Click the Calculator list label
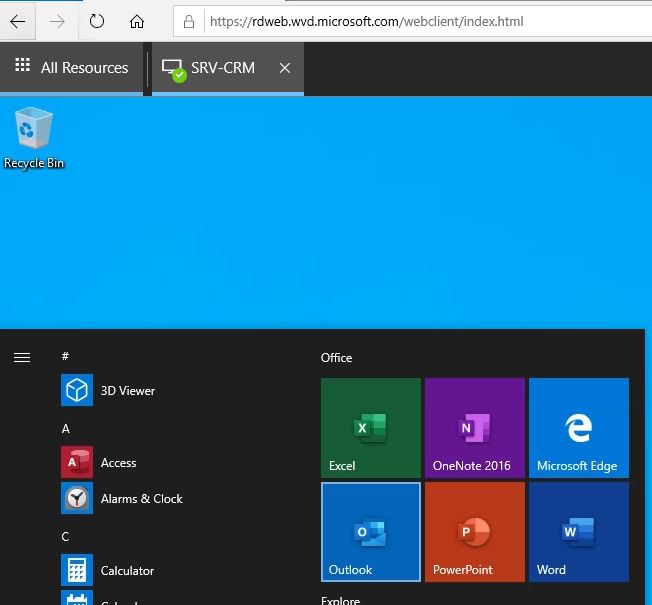This screenshot has width=652, height=605. click(127, 570)
